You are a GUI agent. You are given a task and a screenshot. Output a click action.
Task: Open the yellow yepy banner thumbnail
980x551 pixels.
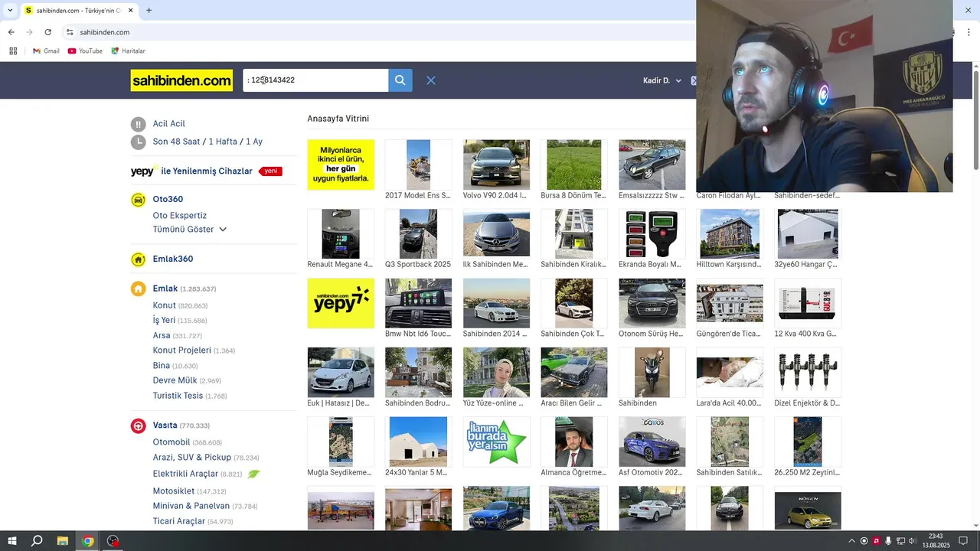[341, 303]
